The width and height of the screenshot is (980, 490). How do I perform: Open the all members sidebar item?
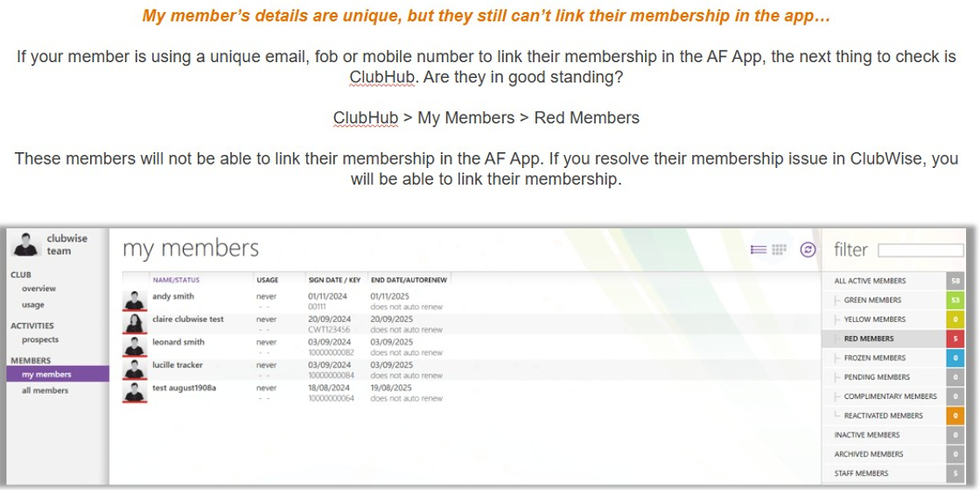(45, 390)
